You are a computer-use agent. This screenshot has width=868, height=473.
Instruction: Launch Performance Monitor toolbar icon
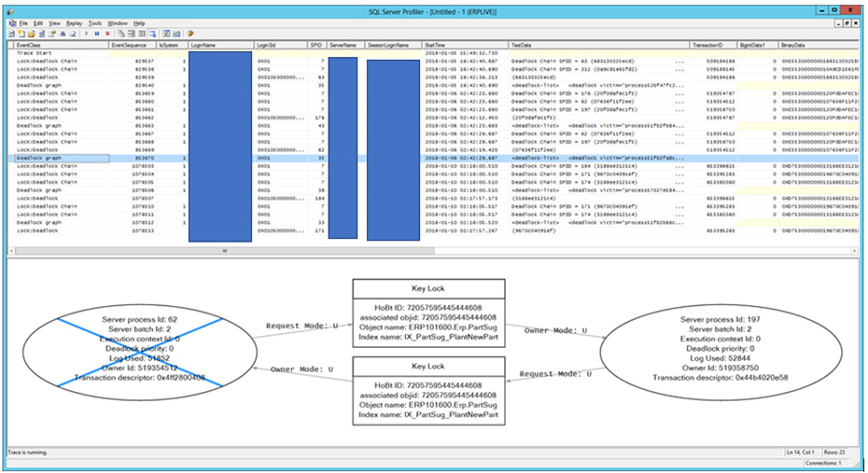(176, 34)
